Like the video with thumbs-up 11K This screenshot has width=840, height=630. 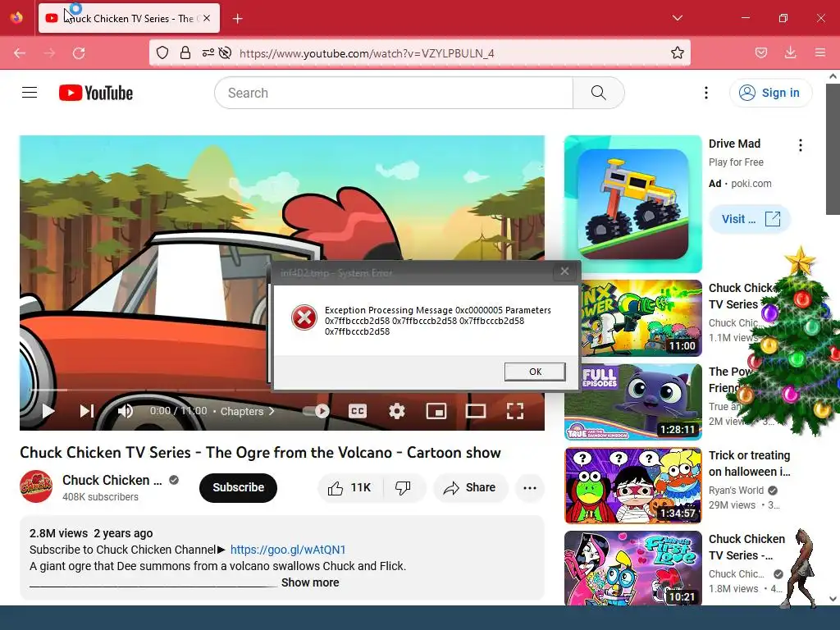[x=349, y=487]
